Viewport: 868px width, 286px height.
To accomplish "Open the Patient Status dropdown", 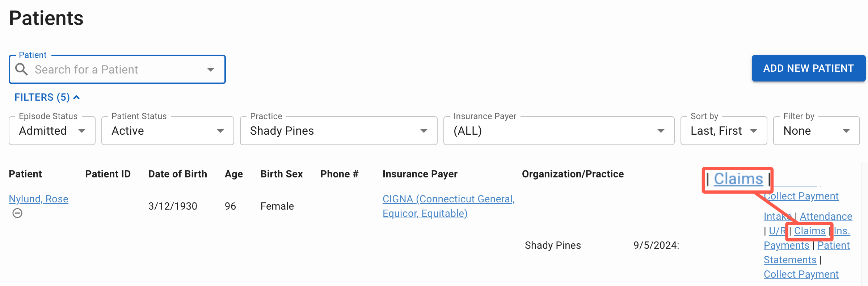I will pos(168,131).
